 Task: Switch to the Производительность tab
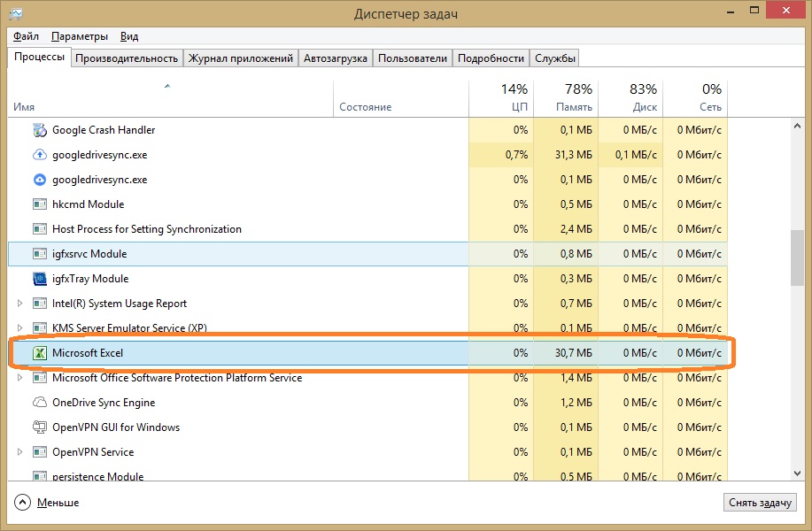pyautogui.click(x=127, y=58)
